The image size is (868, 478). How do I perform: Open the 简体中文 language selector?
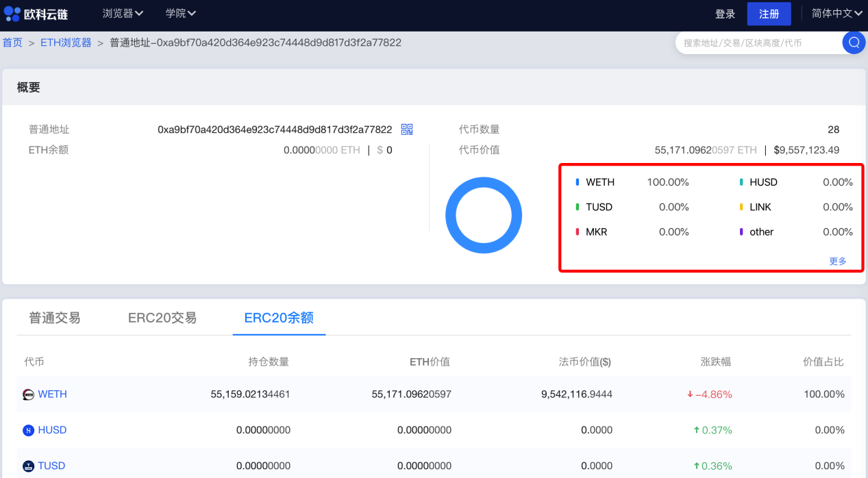pyautogui.click(x=836, y=14)
